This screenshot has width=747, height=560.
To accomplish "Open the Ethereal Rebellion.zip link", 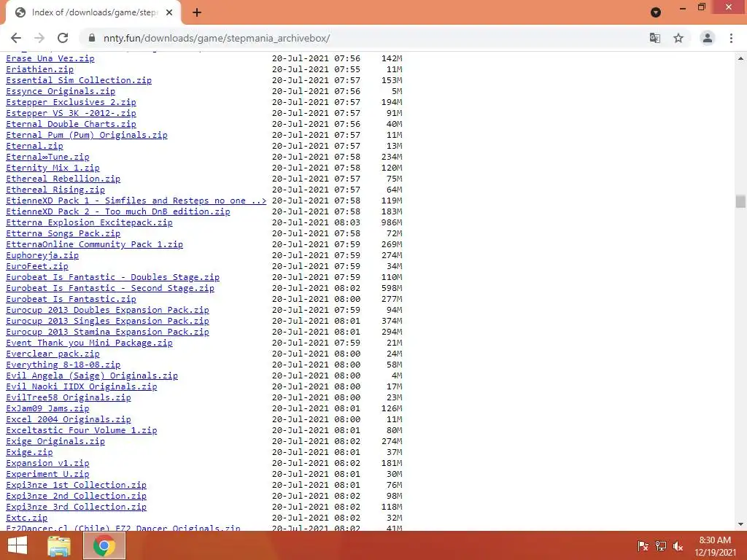I will [63, 179].
